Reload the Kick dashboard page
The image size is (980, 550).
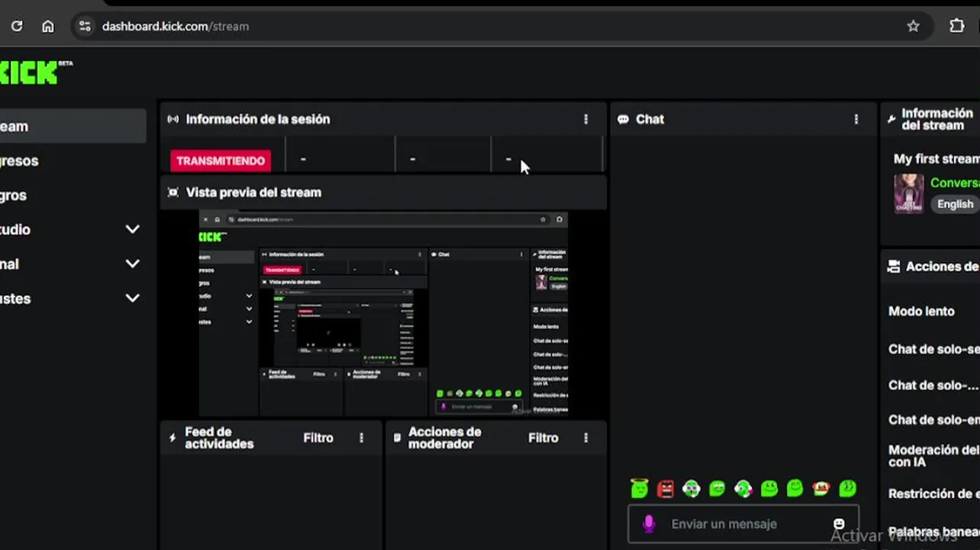tap(17, 26)
